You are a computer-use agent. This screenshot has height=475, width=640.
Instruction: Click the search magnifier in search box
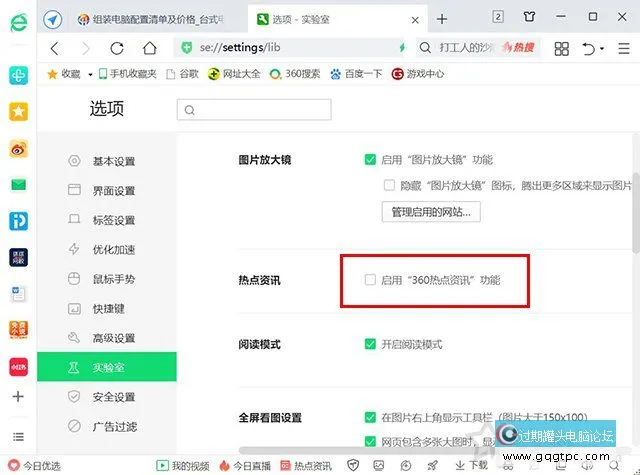tap(425, 48)
